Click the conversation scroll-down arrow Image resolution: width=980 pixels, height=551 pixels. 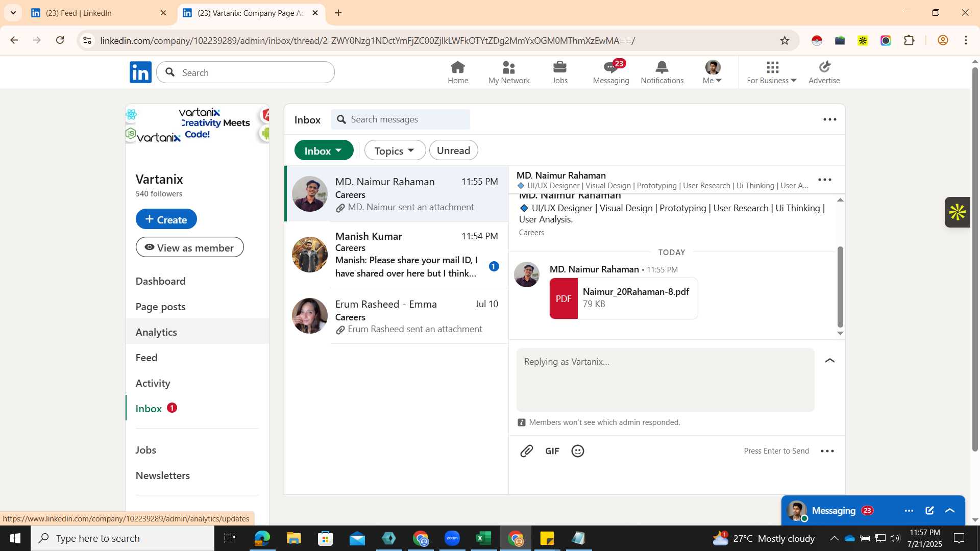click(x=840, y=333)
